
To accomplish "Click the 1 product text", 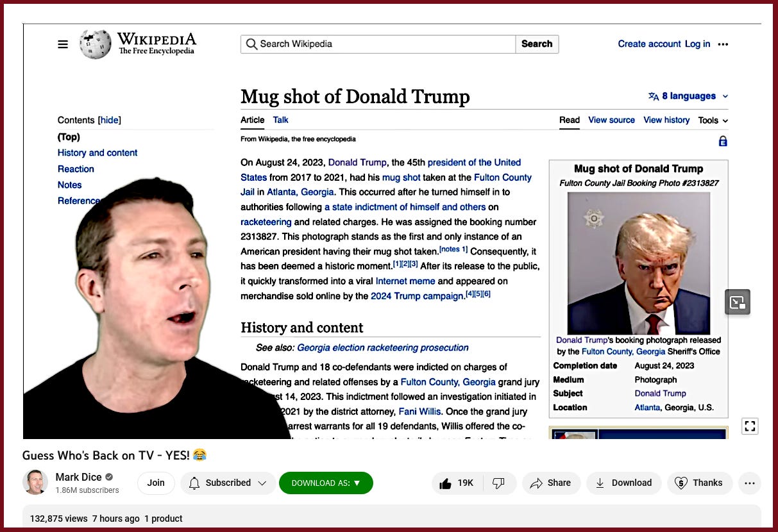I will tap(163, 519).
